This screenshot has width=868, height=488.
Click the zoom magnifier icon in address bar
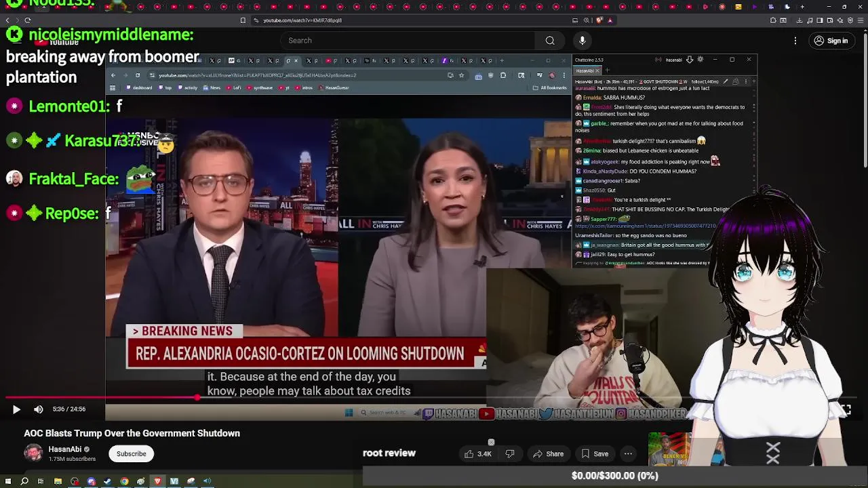point(587,20)
